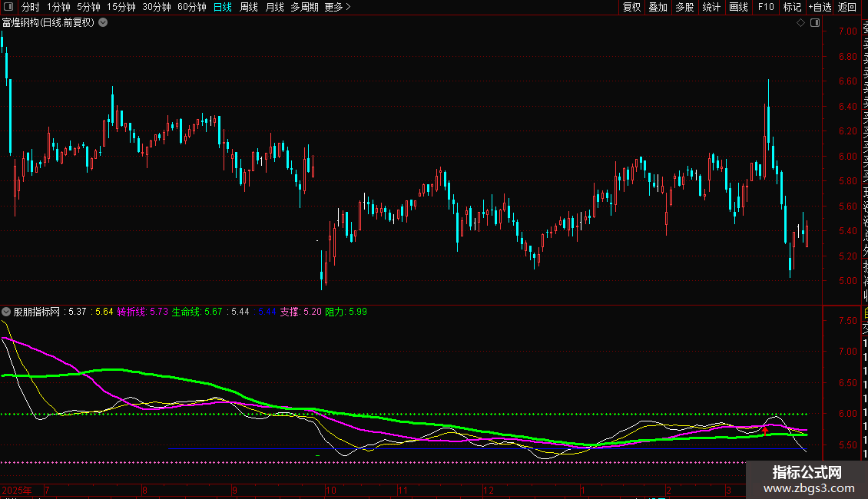This screenshot has width=868, height=499.
Task: Select the 5分钟 period tab
Action: (x=88, y=7)
